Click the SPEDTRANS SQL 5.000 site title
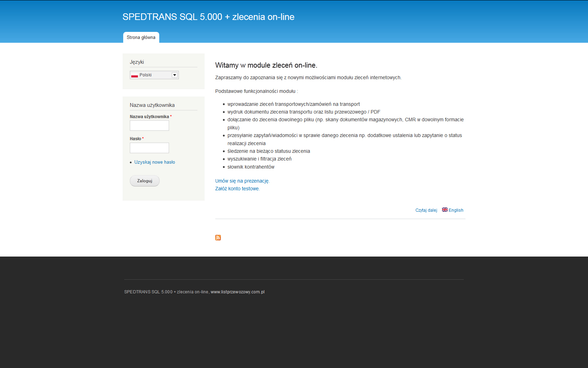This screenshot has height=368, width=588. pyautogui.click(x=208, y=17)
